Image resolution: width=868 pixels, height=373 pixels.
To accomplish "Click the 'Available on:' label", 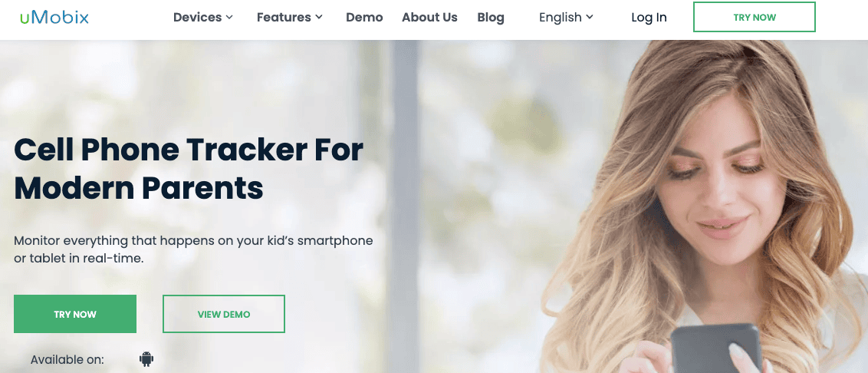I will pos(67,359).
